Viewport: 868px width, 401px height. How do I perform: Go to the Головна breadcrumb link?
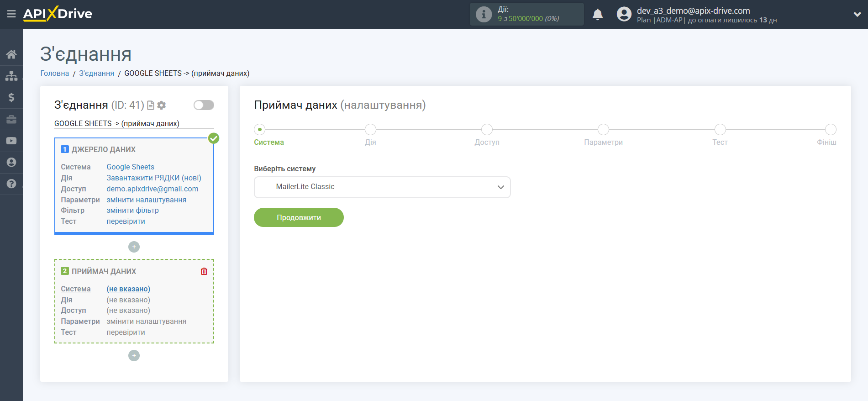pyautogui.click(x=54, y=73)
